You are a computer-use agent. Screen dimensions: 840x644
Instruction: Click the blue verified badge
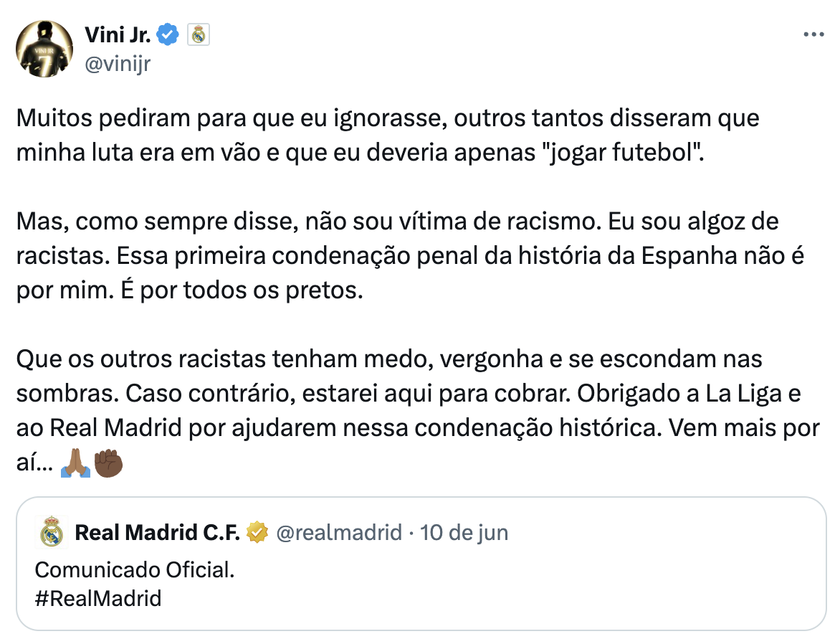(x=168, y=35)
